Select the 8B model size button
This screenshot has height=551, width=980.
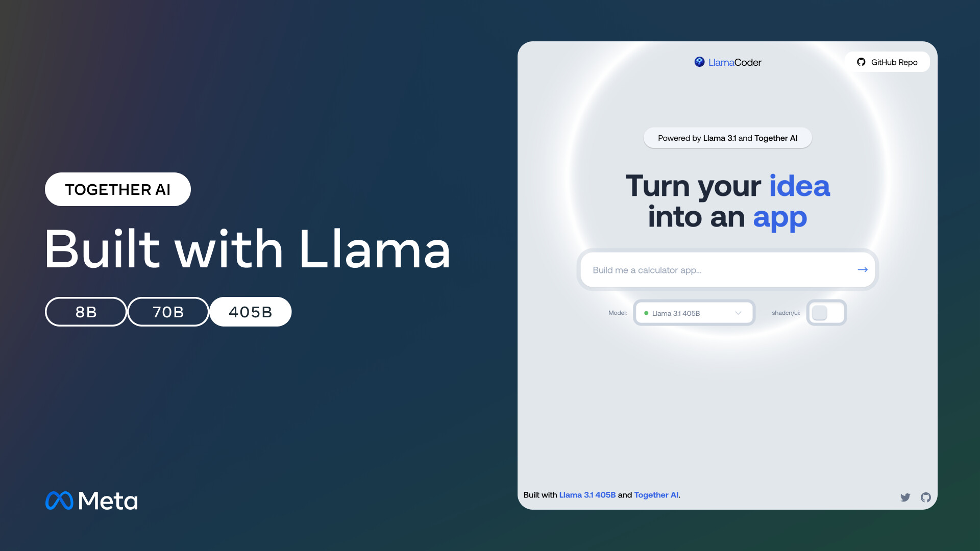[85, 312]
